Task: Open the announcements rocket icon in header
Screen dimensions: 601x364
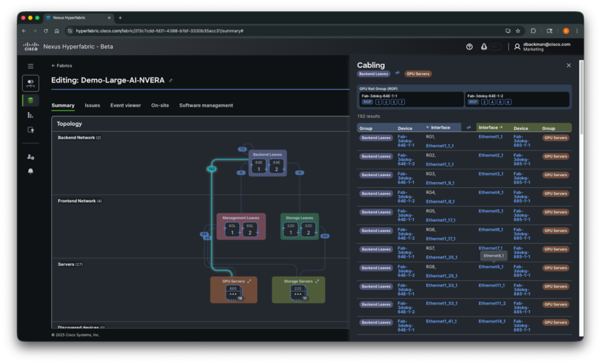Action: click(484, 46)
